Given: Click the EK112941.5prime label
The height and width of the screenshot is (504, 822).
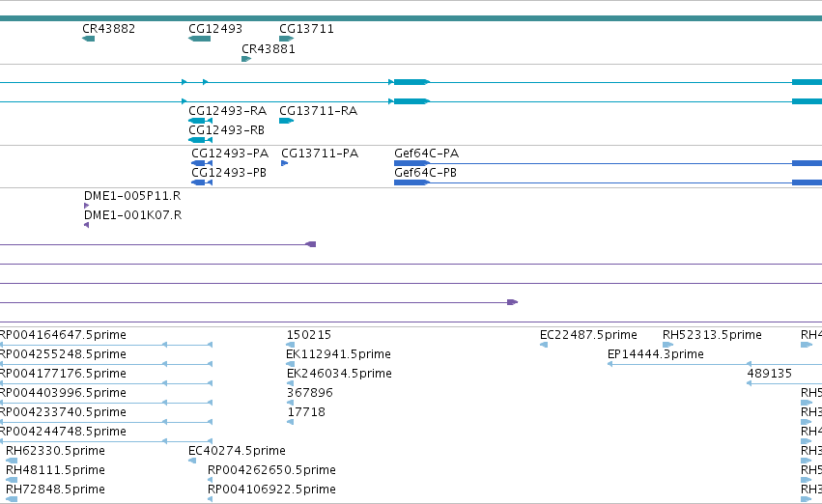Looking at the screenshot, I should point(339,354).
